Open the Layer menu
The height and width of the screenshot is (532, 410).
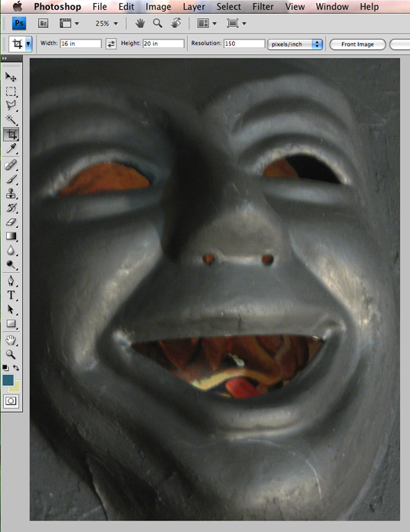pos(194,6)
